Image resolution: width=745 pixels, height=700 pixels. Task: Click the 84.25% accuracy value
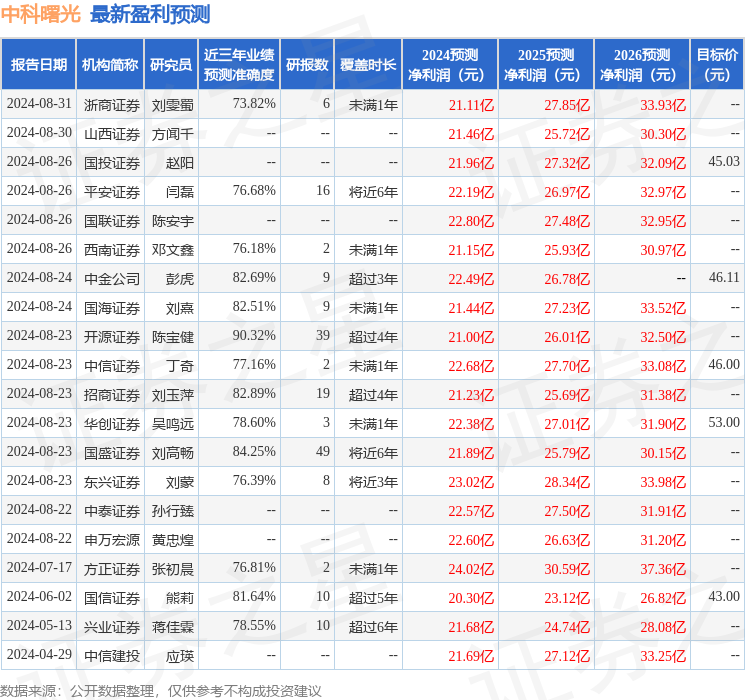[x=254, y=451]
